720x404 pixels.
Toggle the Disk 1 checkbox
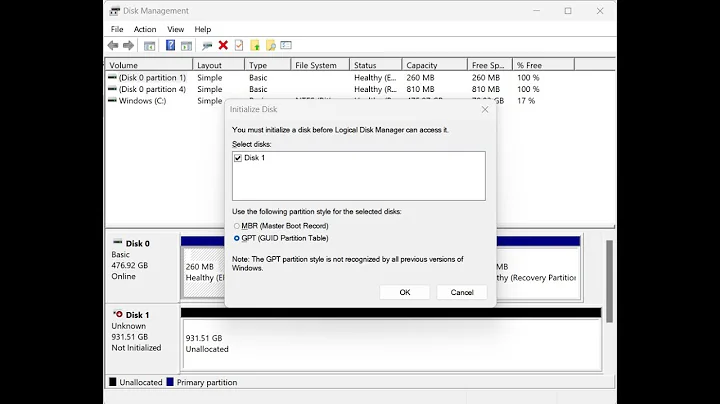tap(238, 158)
